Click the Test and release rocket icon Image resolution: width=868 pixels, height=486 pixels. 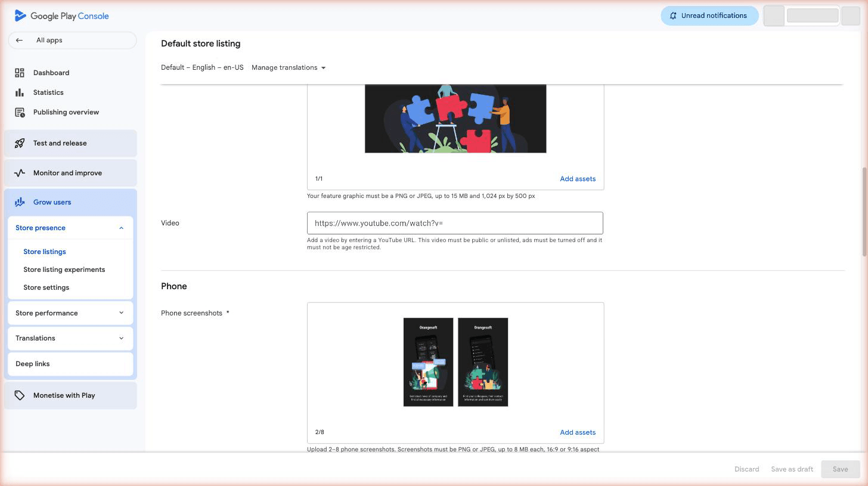20,143
